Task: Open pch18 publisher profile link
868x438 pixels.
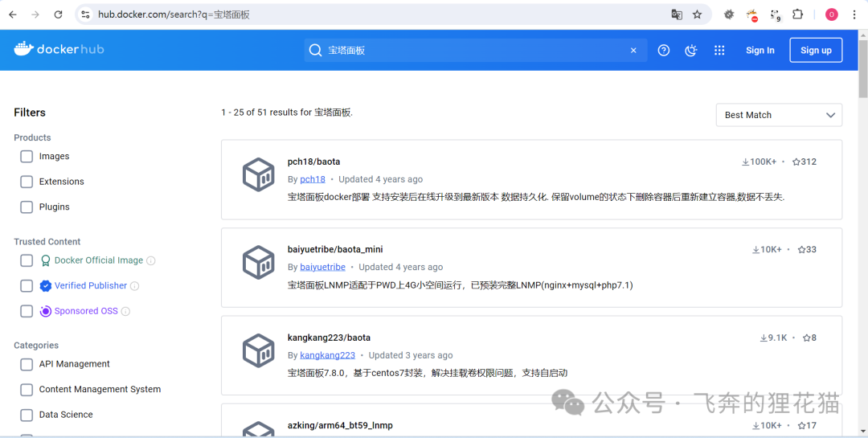Action: (312, 179)
